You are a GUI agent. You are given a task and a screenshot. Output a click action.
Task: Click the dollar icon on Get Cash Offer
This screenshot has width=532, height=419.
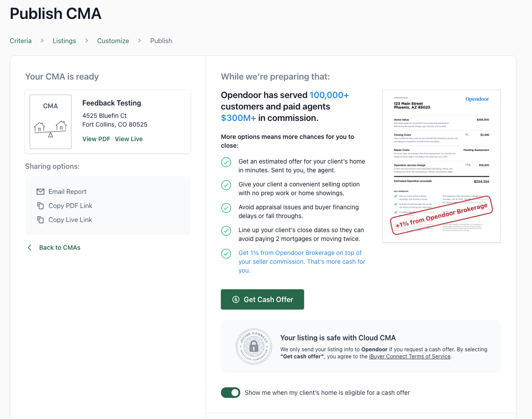pos(235,299)
